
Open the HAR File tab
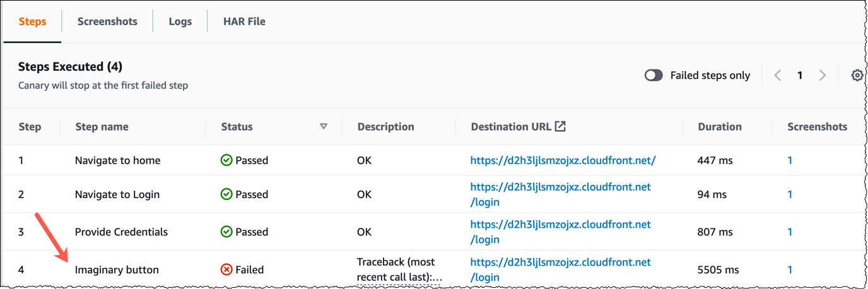click(x=244, y=21)
